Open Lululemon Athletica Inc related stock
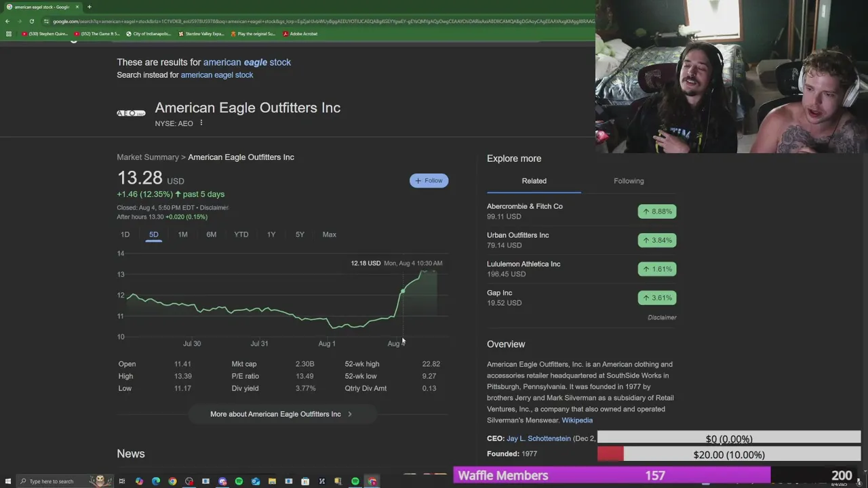Screen dimensions: 868x488 [x=524, y=264]
